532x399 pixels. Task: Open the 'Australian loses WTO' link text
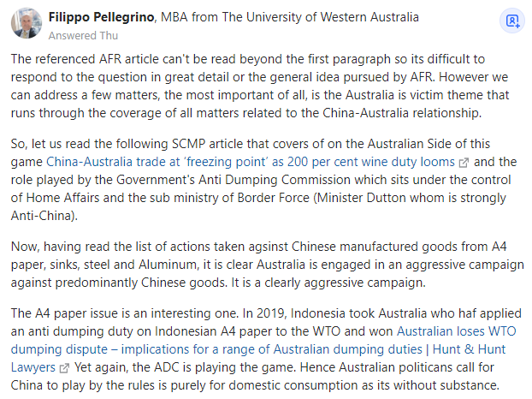point(457,331)
